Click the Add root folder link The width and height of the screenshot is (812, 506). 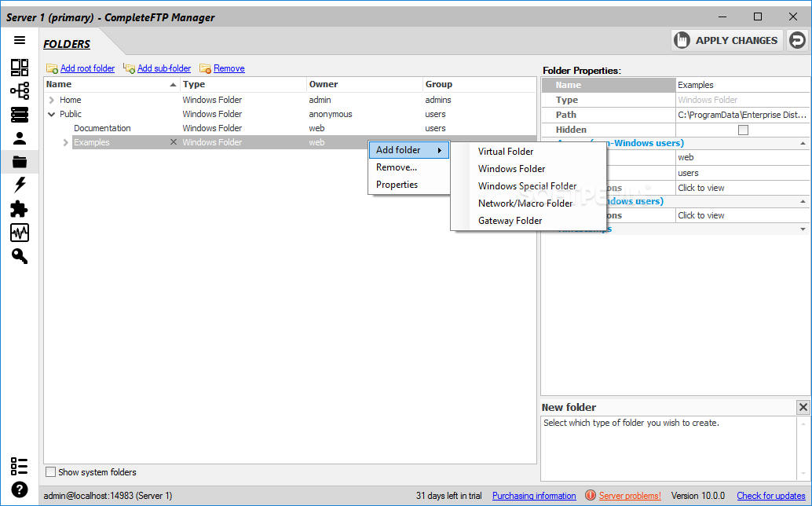coord(87,68)
